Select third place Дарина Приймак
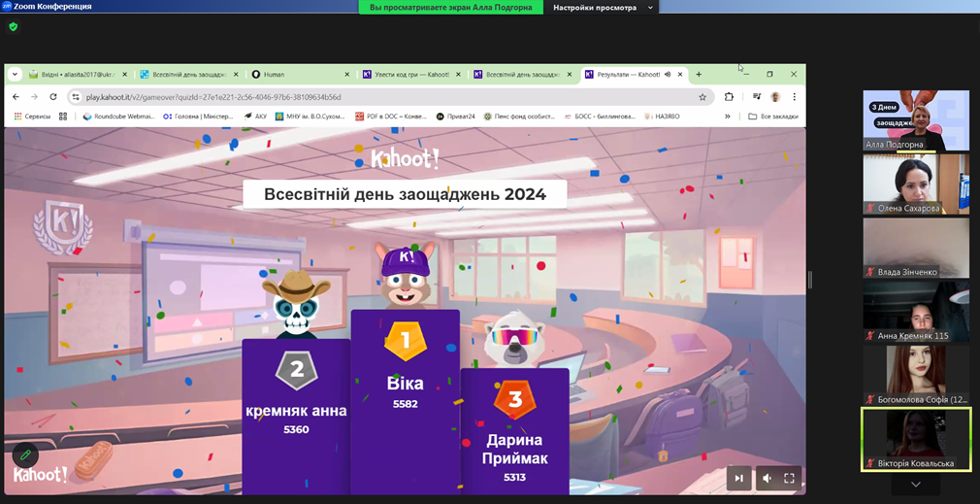The height and width of the screenshot is (504, 980). pos(515,449)
